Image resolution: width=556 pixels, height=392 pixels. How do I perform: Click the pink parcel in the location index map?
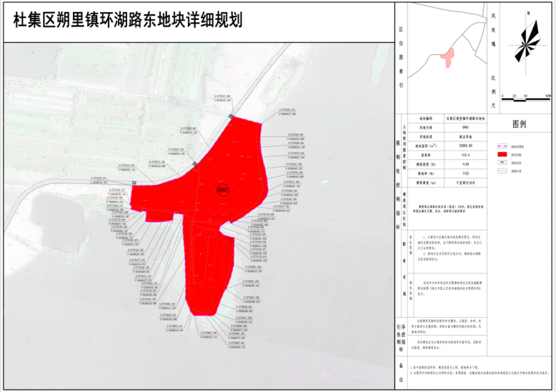pyautogui.click(x=448, y=54)
